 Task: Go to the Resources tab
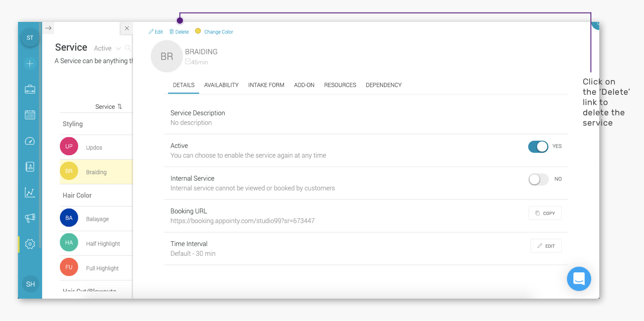(x=340, y=85)
